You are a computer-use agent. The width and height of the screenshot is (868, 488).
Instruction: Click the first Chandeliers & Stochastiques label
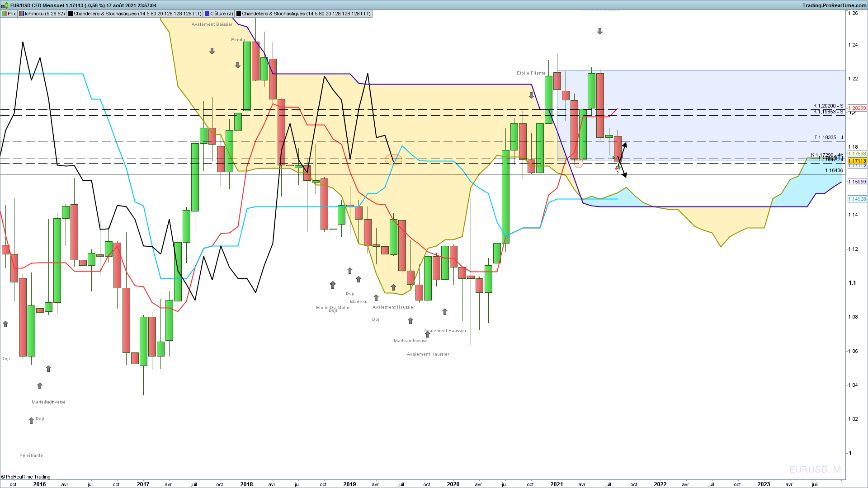[x=137, y=14]
